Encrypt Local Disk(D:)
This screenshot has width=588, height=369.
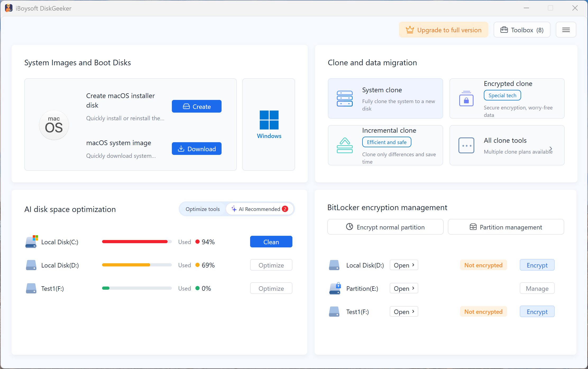tap(537, 265)
